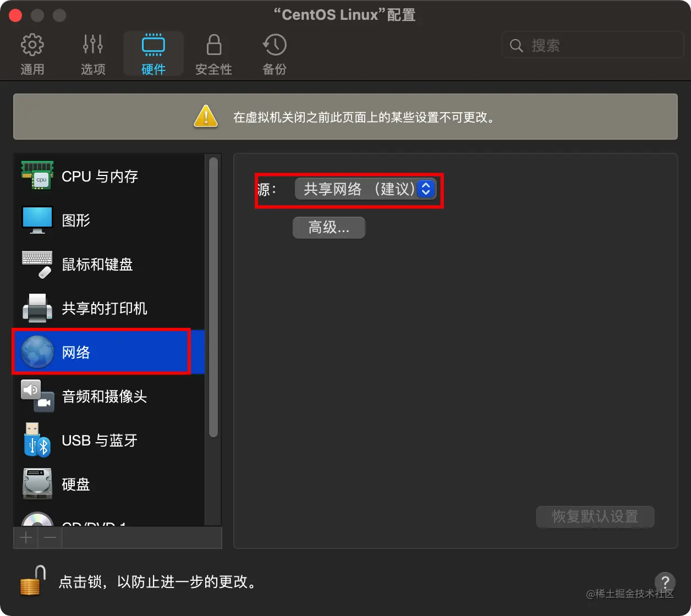Open the 共享的打印机 row label
This screenshot has height=616, width=691.
(x=105, y=309)
